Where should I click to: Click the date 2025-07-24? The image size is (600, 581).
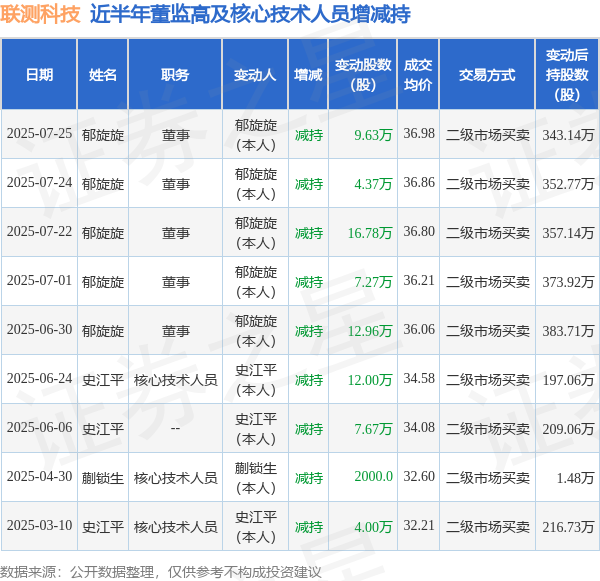point(39,183)
